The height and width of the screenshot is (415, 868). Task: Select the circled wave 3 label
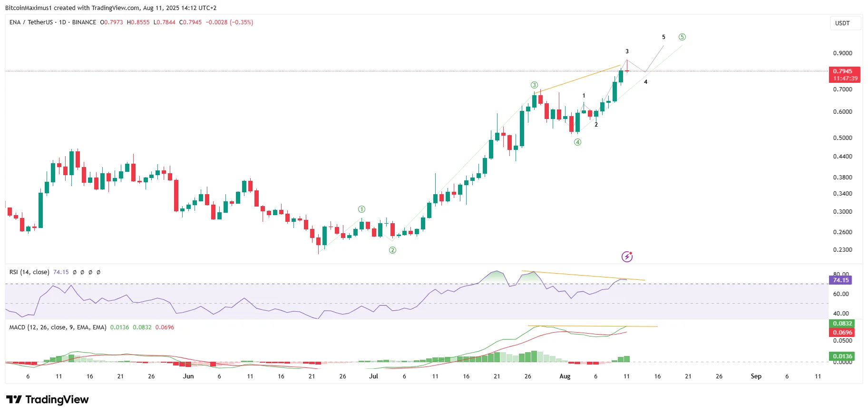point(534,85)
